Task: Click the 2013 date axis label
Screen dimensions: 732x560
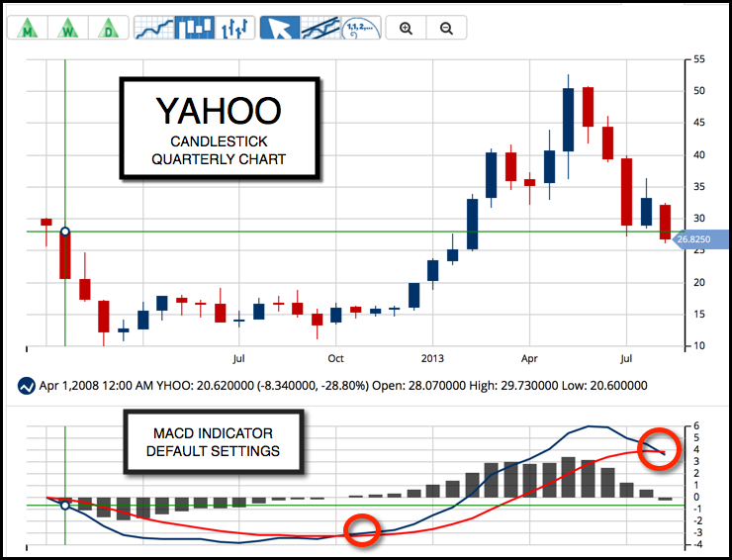Action: [432, 359]
